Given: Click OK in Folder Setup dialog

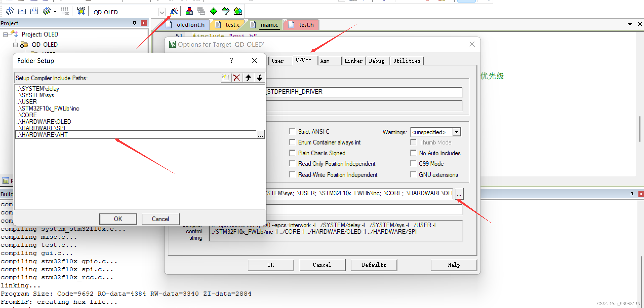Looking at the screenshot, I should pyautogui.click(x=118, y=219).
